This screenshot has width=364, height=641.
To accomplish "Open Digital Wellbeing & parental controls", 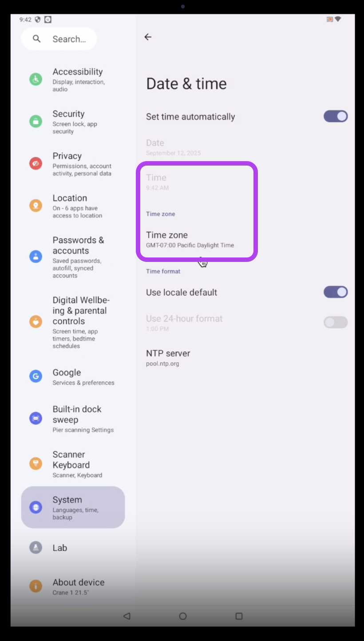I will point(73,322).
